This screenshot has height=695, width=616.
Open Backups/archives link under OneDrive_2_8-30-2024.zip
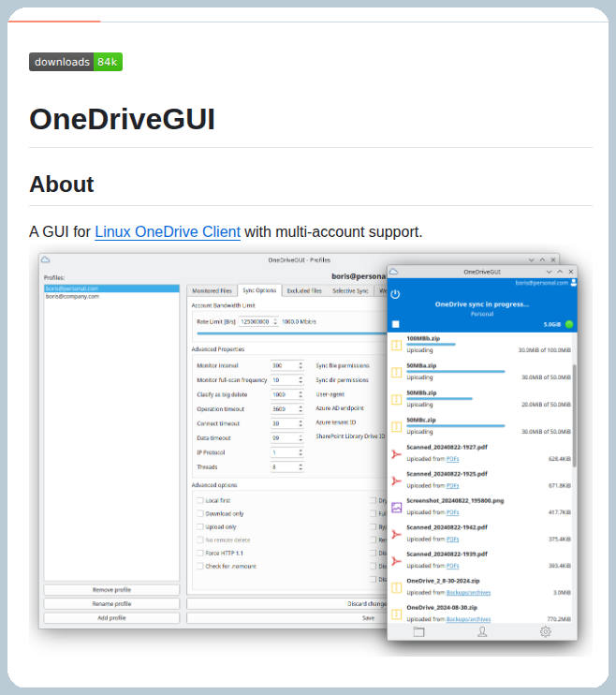tap(468, 593)
